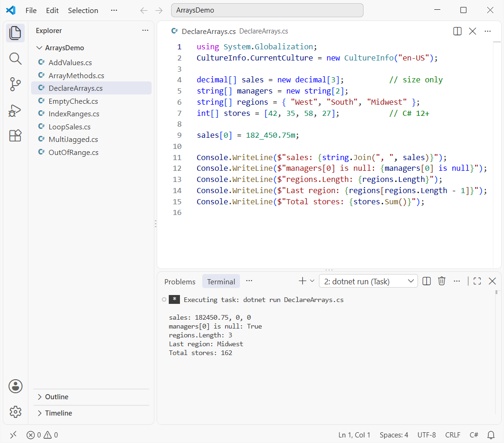Go forward with the right arrow
Image resolution: width=504 pixels, height=443 pixels.
[159, 11]
